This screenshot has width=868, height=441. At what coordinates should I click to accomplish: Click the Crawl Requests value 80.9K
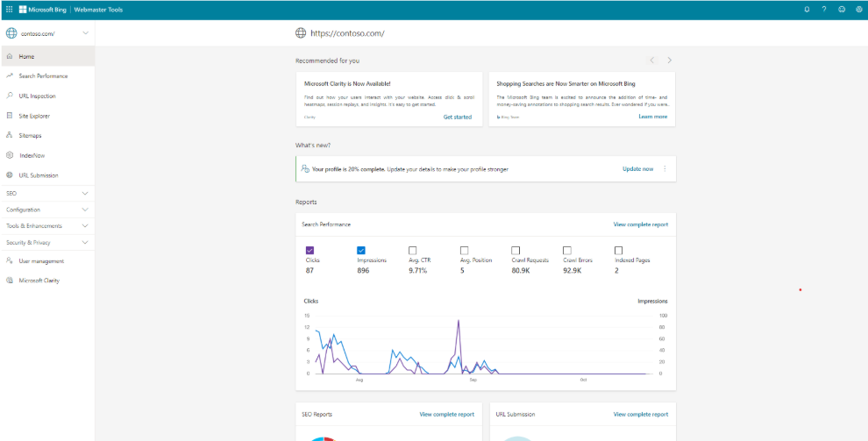tap(520, 271)
